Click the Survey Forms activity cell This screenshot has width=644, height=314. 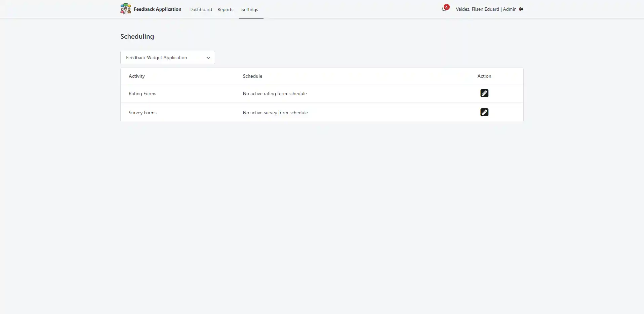point(143,113)
